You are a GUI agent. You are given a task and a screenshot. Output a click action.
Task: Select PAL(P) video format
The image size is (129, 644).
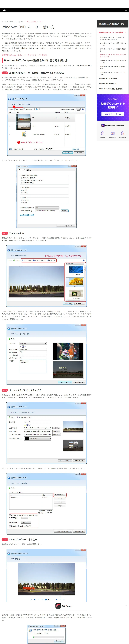click(22, 203)
